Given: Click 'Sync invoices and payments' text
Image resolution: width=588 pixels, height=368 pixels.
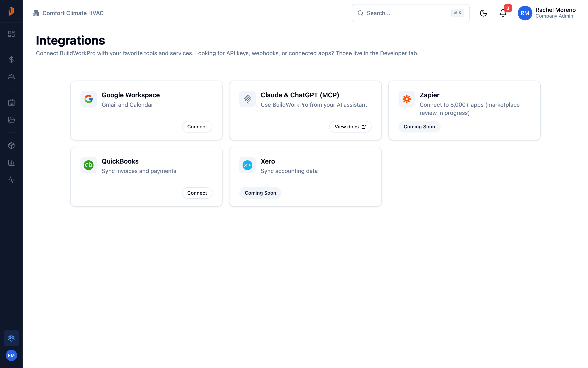Looking at the screenshot, I should (x=139, y=171).
